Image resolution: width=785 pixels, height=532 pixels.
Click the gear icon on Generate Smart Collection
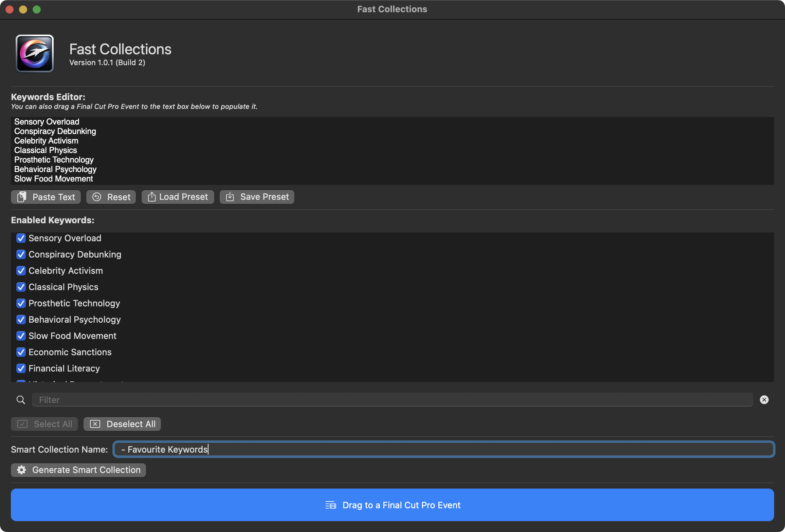pyautogui.click(x=21, y=470)
